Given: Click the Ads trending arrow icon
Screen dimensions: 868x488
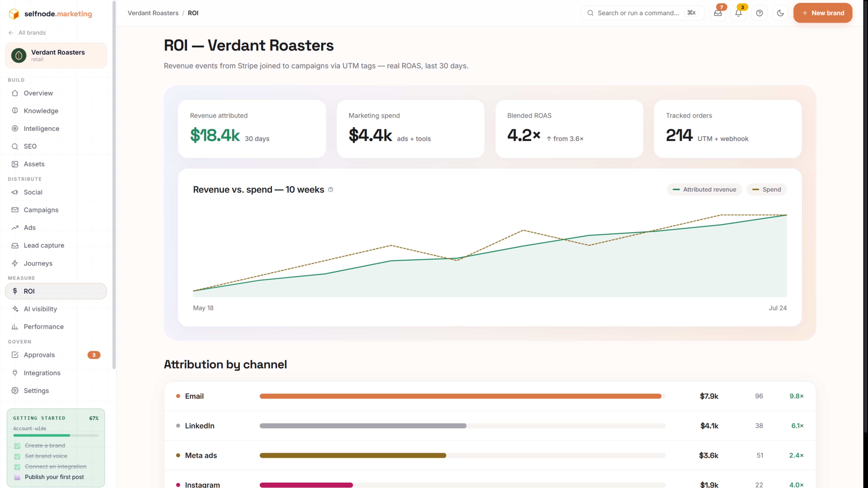Looking at the screenshot, I should [x=15, y=228].
